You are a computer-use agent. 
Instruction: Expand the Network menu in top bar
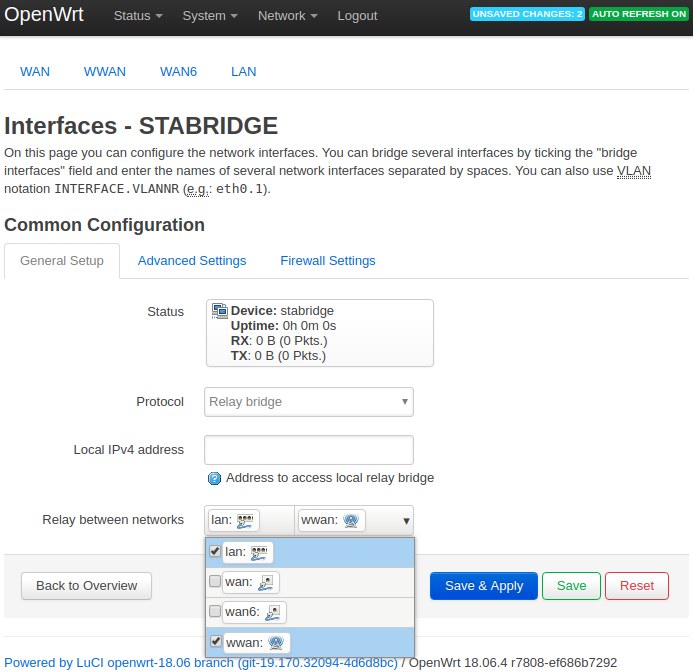pos(288,16)
